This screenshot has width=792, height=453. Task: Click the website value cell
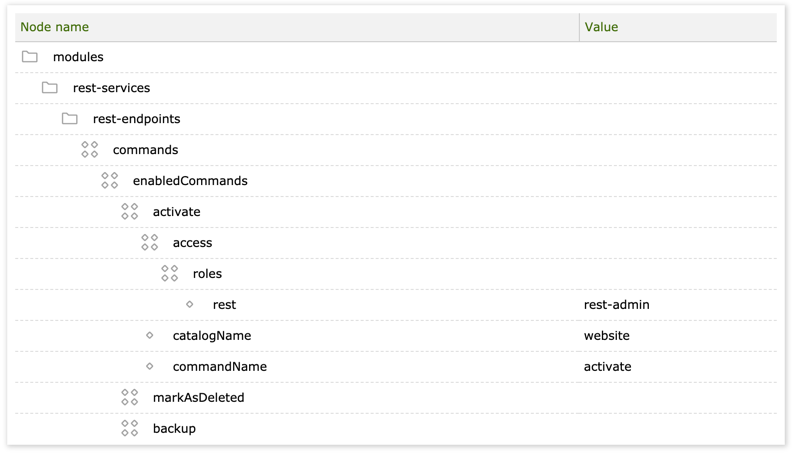tap(606, 336)
